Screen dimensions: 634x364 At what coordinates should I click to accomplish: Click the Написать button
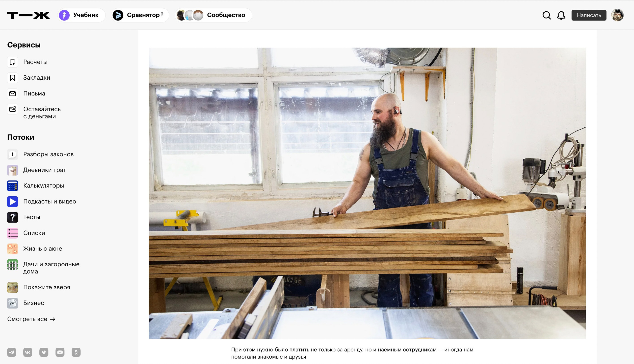point(589,15)
